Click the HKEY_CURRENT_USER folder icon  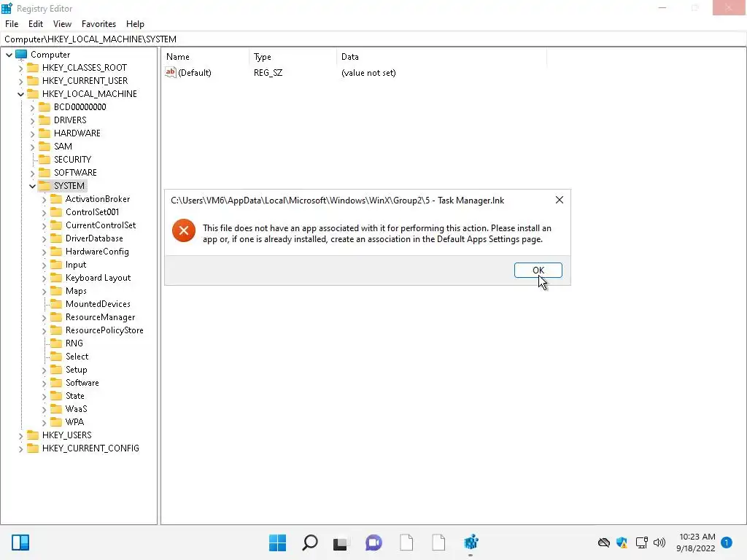(32, 80)
